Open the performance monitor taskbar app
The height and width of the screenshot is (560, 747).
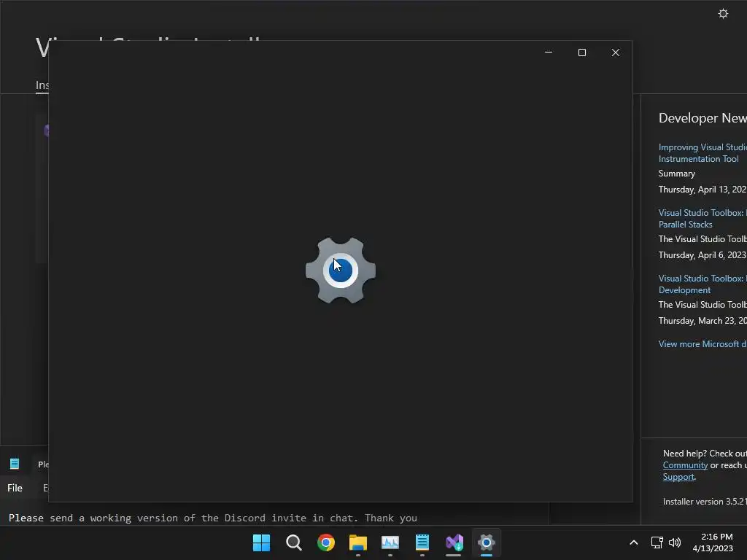390,542
